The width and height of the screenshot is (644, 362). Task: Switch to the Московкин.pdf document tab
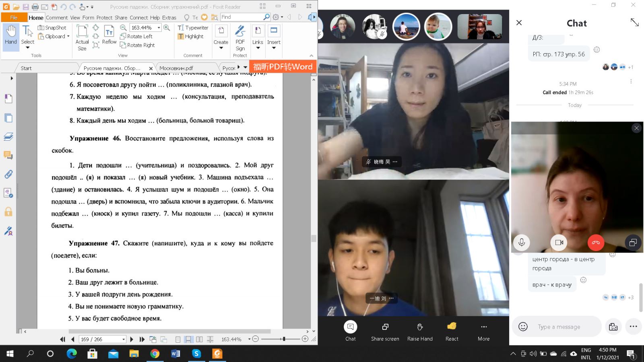tap(176, 68)
